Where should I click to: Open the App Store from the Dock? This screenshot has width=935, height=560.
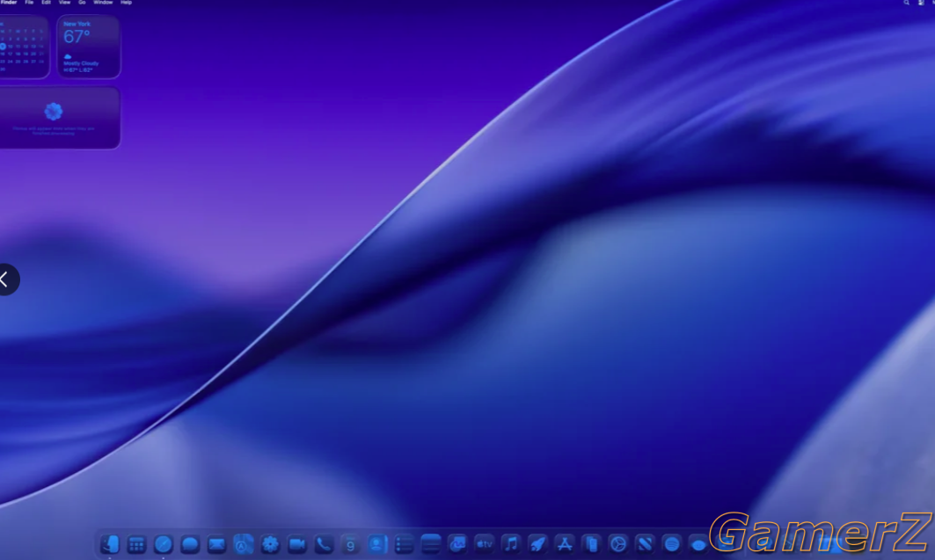(x=565, y=544)
